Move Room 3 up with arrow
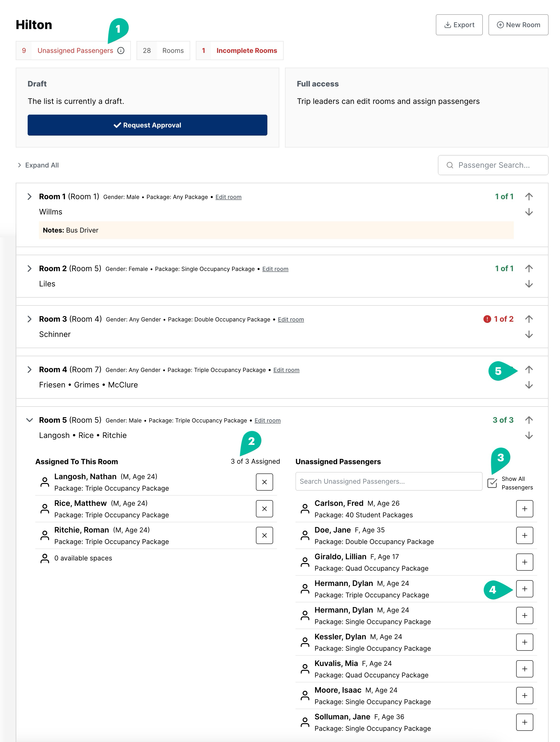 coord(529,319)
